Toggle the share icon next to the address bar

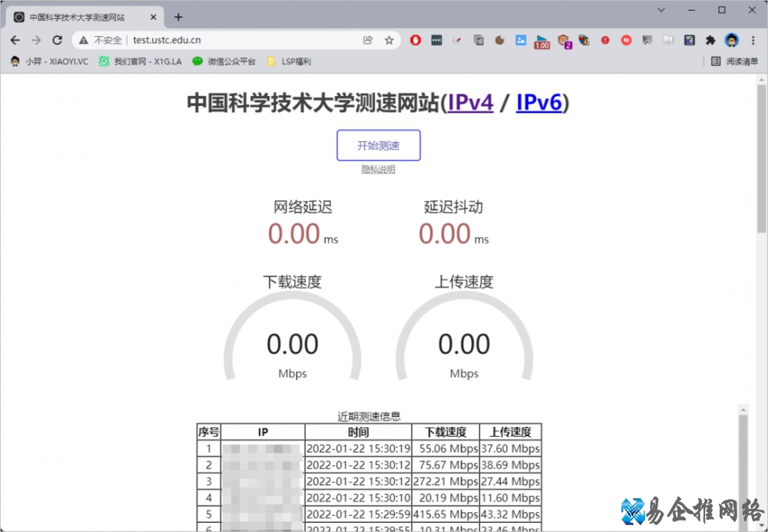coord(368,39)
